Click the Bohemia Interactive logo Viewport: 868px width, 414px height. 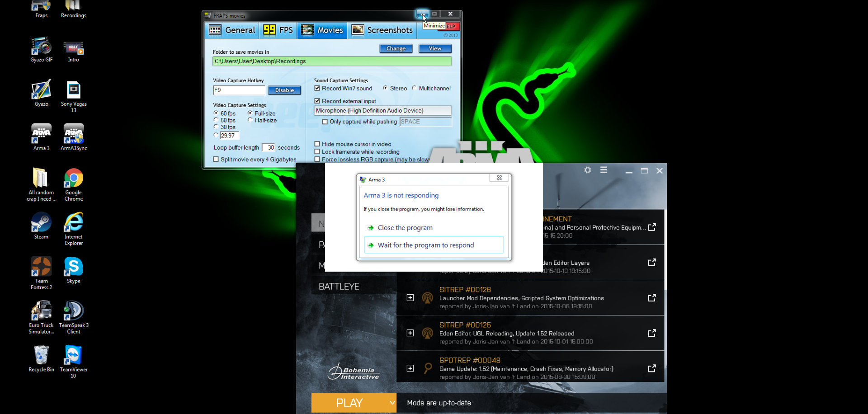point(354,372)
